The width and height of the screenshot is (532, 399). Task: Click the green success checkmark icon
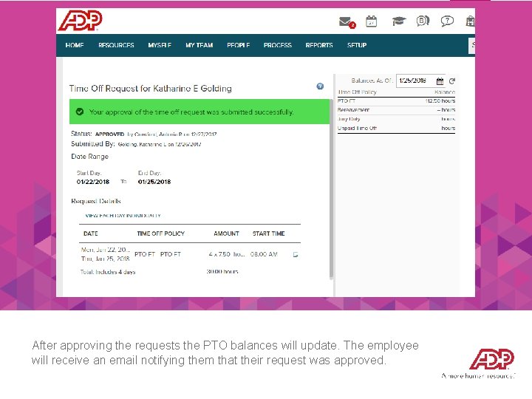tap(80, 112)
